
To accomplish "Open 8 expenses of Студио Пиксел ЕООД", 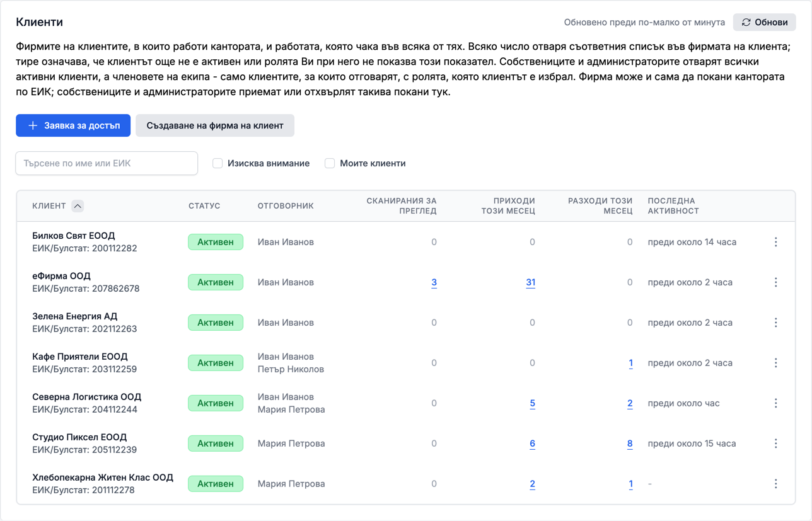I will pyautogui.click(x=630, y=444).
